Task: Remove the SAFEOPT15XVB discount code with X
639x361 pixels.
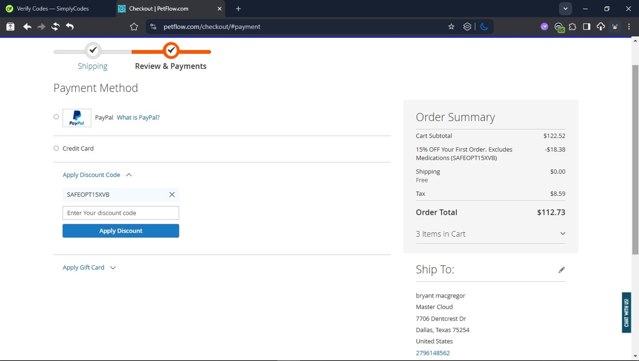Action: [x=172, y=195]
